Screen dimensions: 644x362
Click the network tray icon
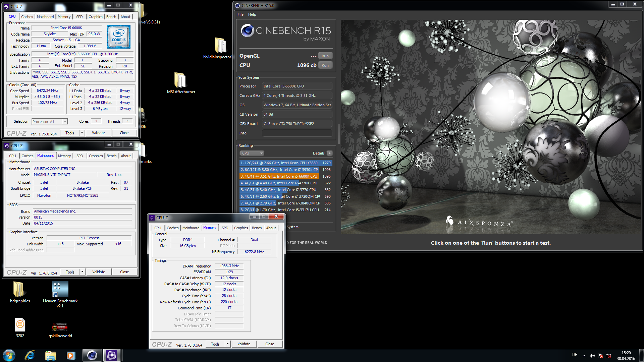coord(608,356)
